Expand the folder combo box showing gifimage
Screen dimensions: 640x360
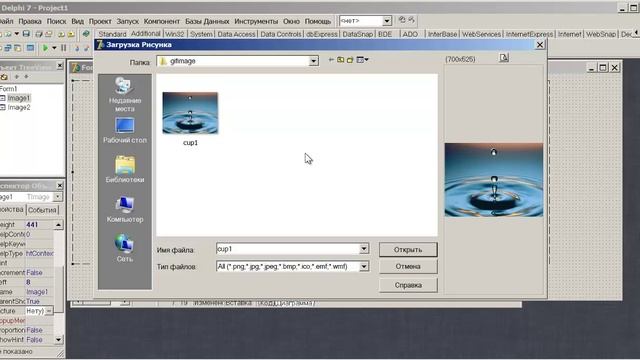[x=313, y=61]
